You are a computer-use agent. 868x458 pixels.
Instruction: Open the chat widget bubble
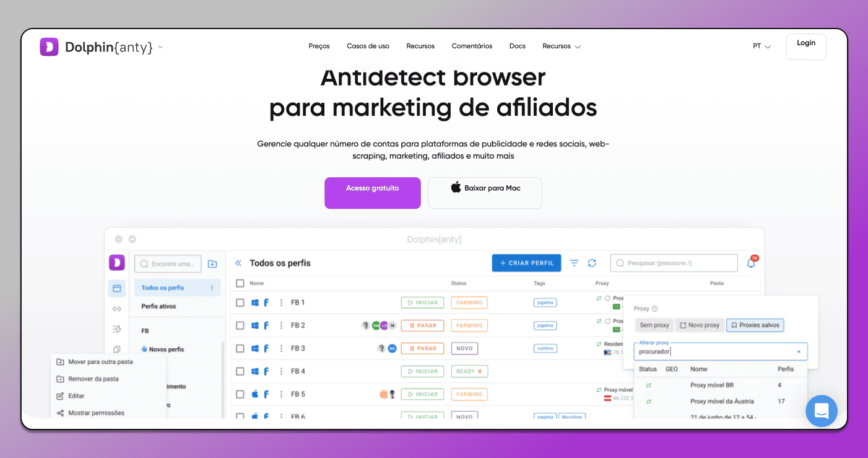(822, 410)
